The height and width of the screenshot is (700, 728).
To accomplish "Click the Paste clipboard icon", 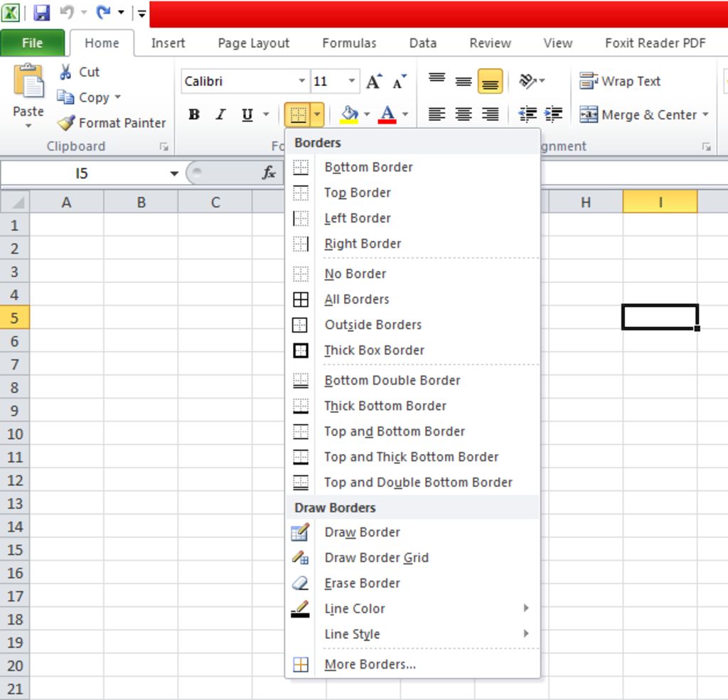I will pyautogui.click(x=28, y=80).
